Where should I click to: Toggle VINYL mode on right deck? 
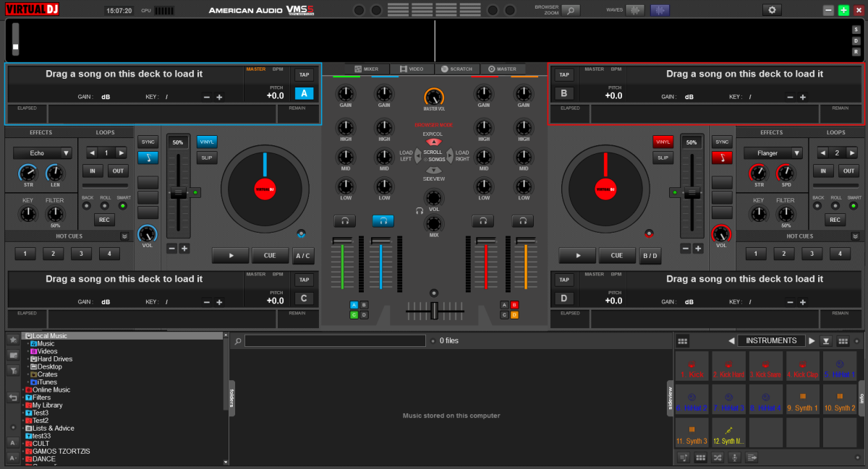coord(663,142)
